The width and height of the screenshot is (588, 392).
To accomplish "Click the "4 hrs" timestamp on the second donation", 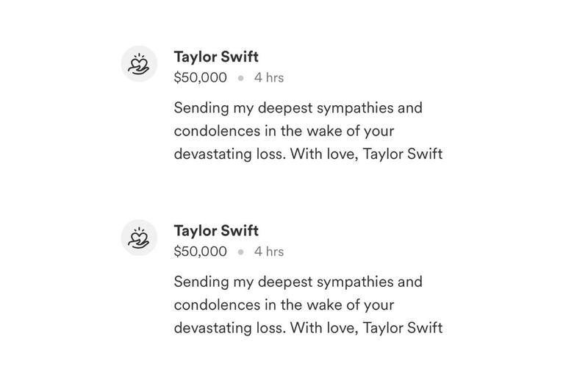I will coord(269,251).
